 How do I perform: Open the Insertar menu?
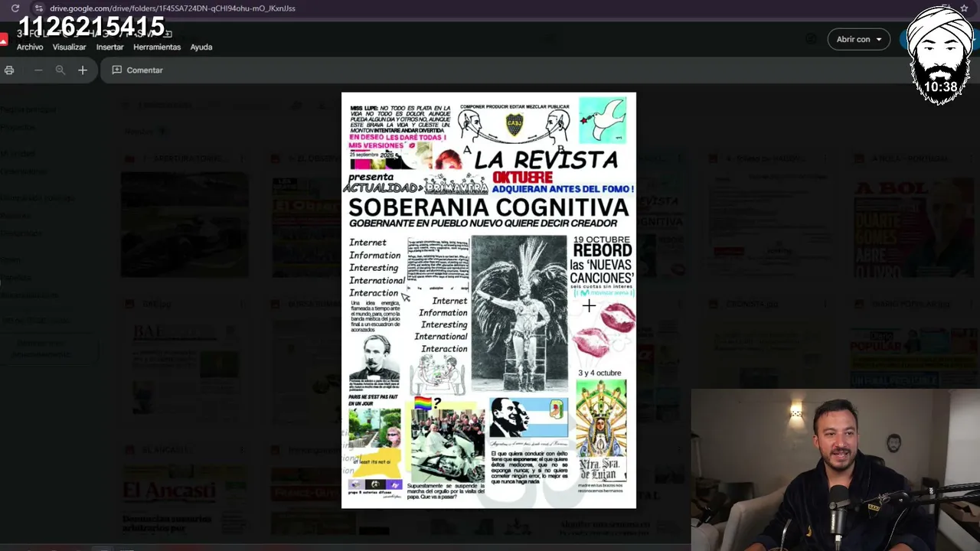109,47
